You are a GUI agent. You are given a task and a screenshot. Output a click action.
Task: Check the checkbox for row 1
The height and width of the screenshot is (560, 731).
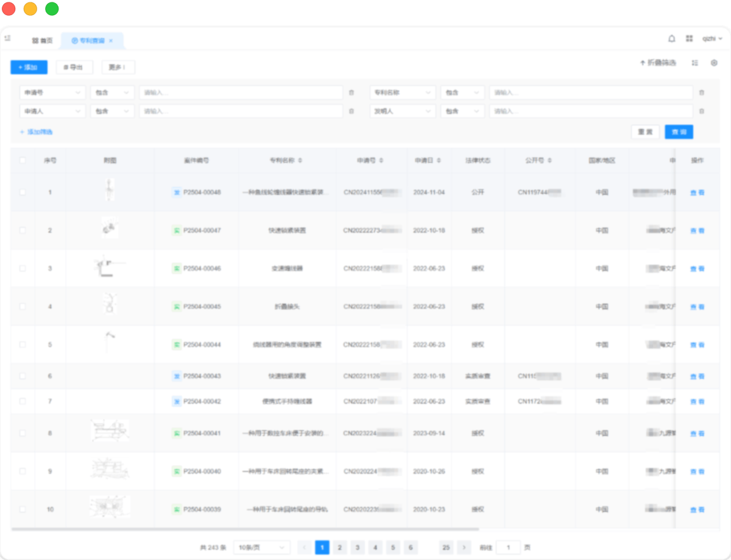click(23, 192)
